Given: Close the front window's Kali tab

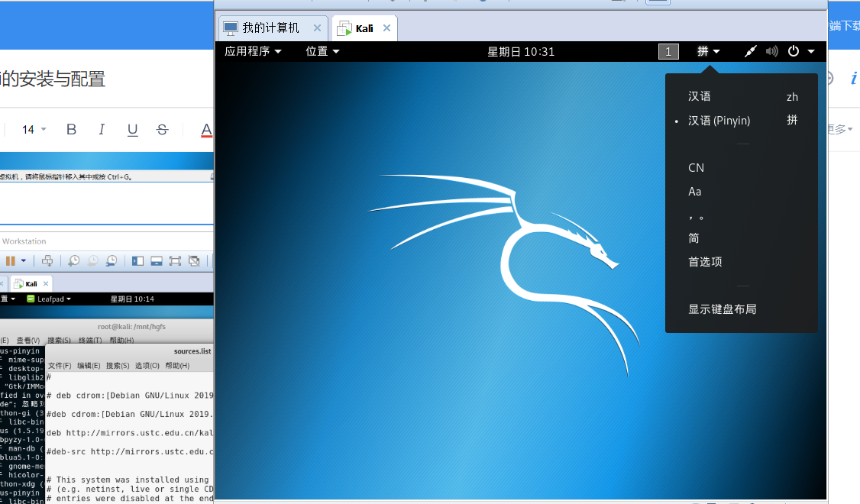Looking at the screenshot, I should (x=386, y=28).
